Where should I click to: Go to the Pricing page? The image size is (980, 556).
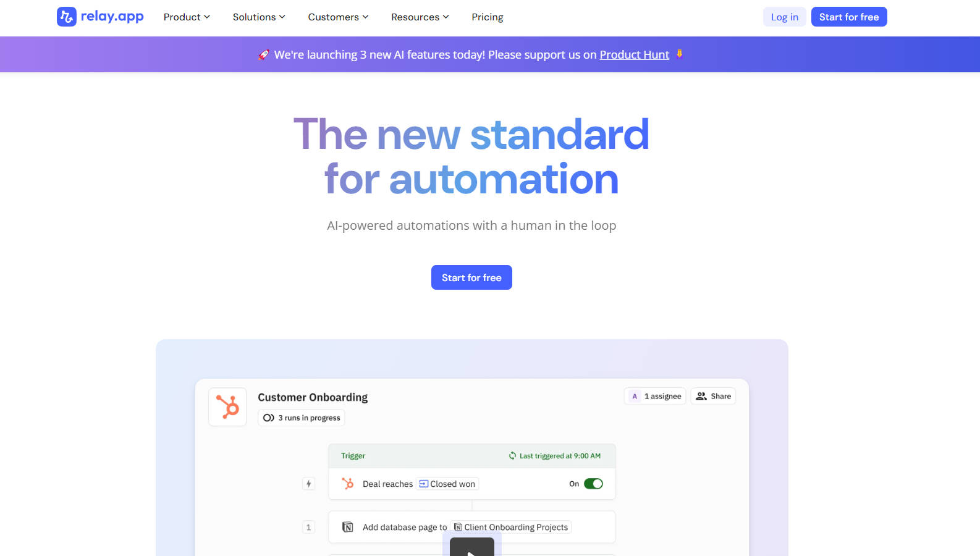point(488,17)
